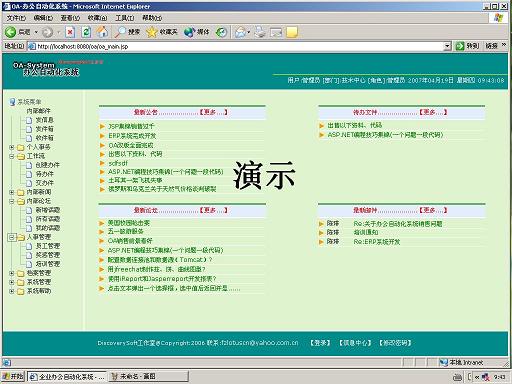This screenshot has height=384, width=512.
Task: Expand the 个人事务 tree node
Action: point(12,147)
